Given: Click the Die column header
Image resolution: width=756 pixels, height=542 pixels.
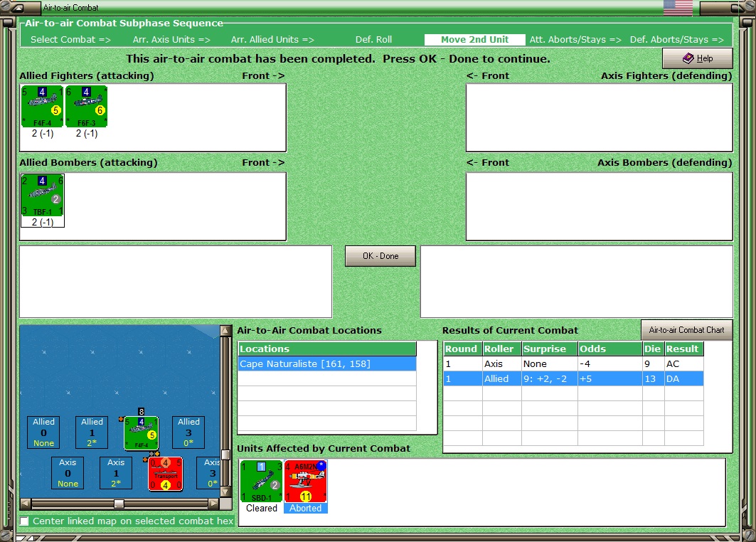Looking at the screenshot, I should (654, 349).
